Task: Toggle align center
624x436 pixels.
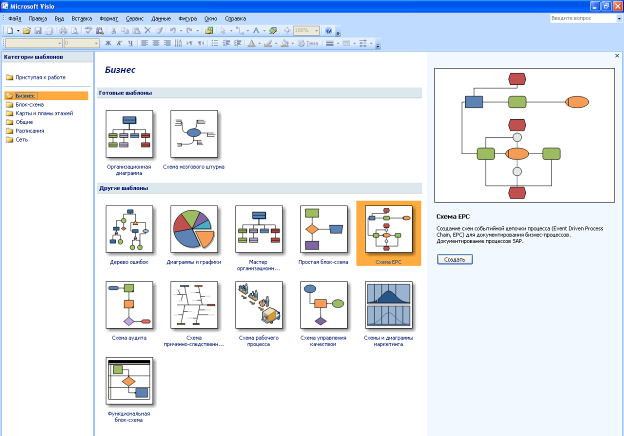Action: coord(156,43)
